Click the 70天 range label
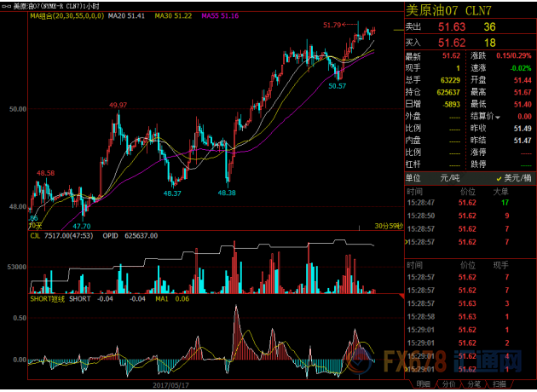Screen dimensions: 537x392 (36, 226)
